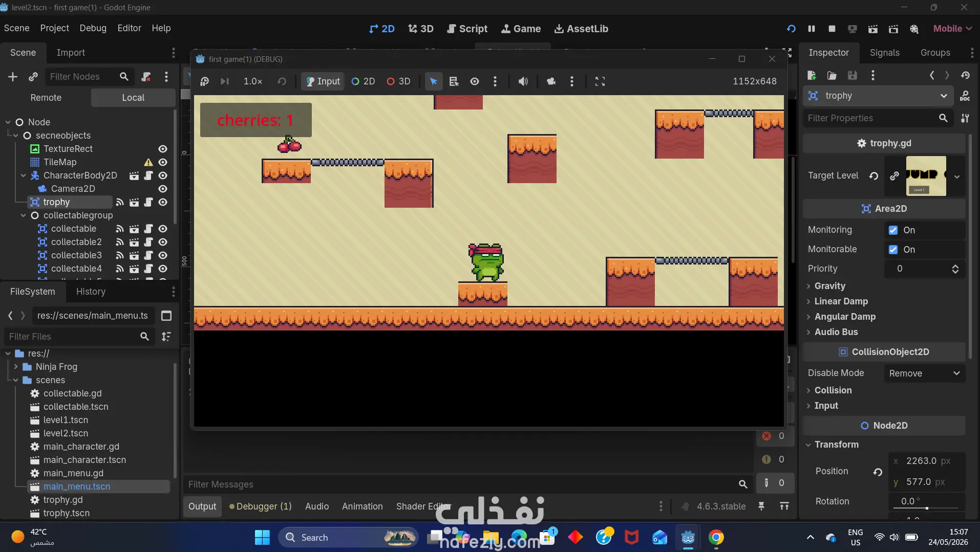This screenshot has width=980, height=552.
Task: Switch to the Import tab
Action: click(71, 53)
